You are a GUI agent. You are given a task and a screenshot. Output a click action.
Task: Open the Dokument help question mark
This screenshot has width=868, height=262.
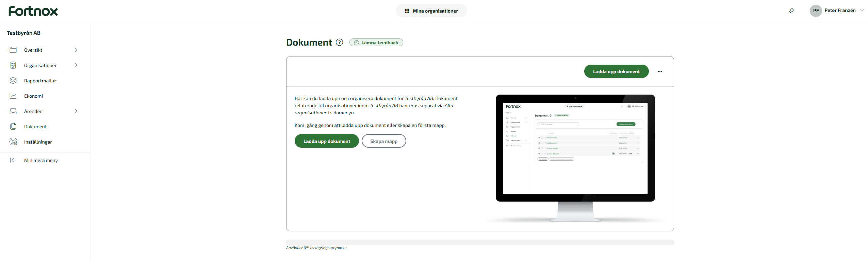pos(339,42)
